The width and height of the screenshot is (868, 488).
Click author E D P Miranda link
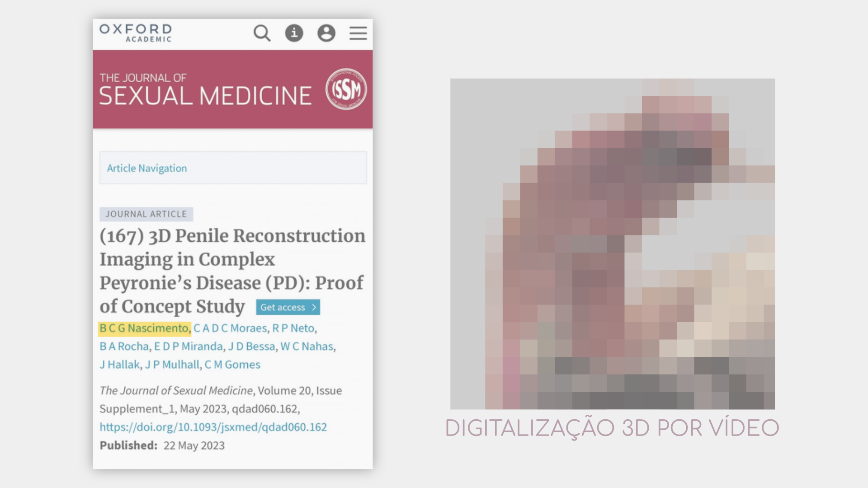(189, 347)
